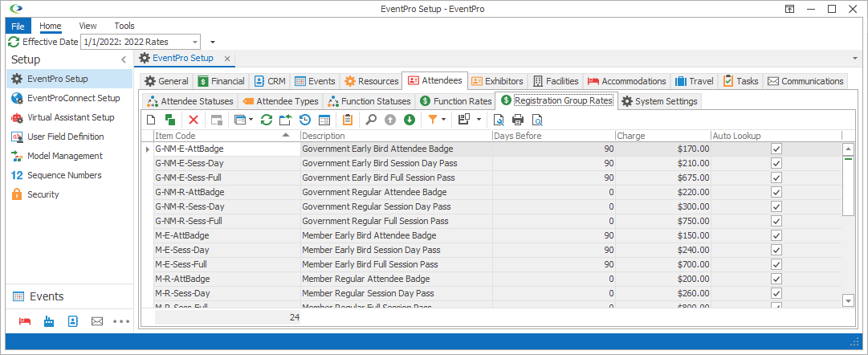Toggle Auto Lookup for M-R-AttBadge
868x355 pixels.
click(776, 279)
